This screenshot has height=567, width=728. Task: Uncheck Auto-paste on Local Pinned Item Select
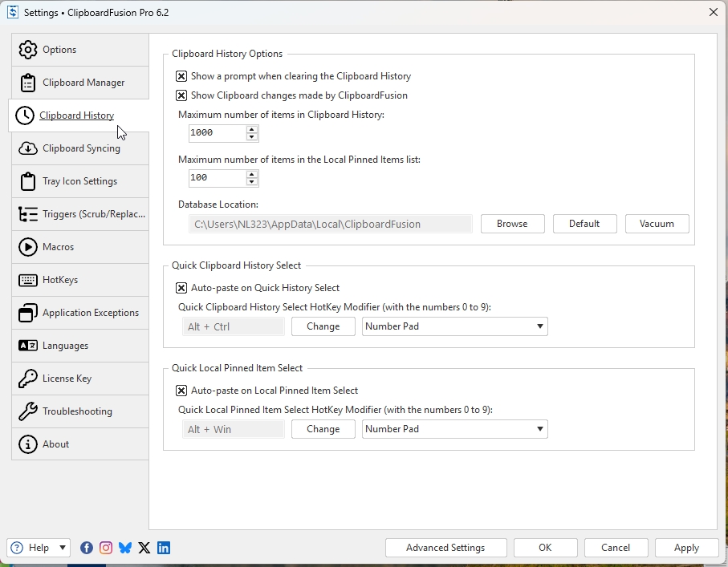pos(181,391)
